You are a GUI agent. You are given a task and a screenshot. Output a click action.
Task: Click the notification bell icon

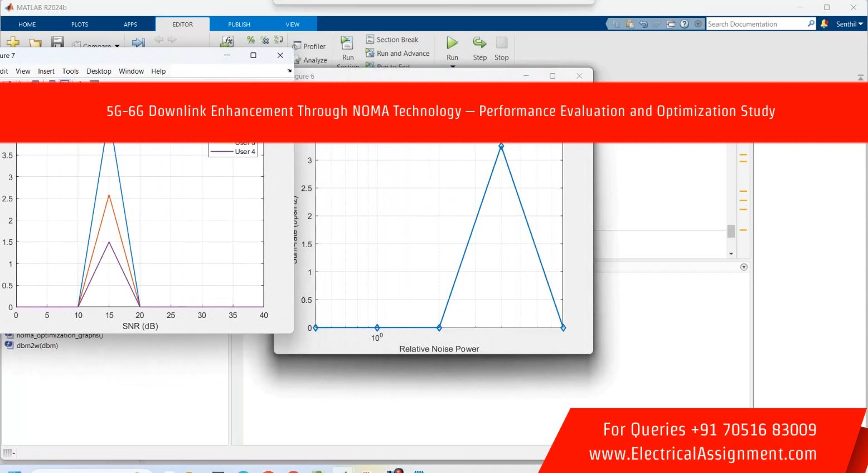(x=824, y=24)
